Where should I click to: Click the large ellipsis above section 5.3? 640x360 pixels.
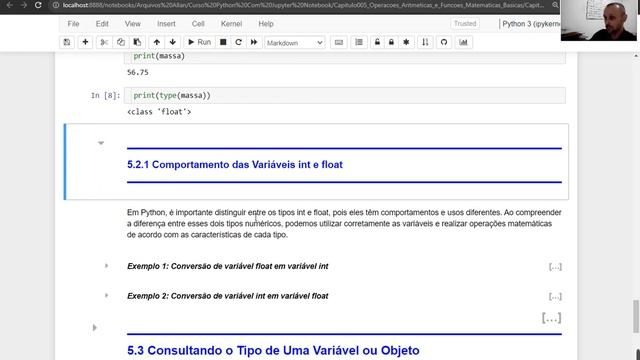coord(551,318)
